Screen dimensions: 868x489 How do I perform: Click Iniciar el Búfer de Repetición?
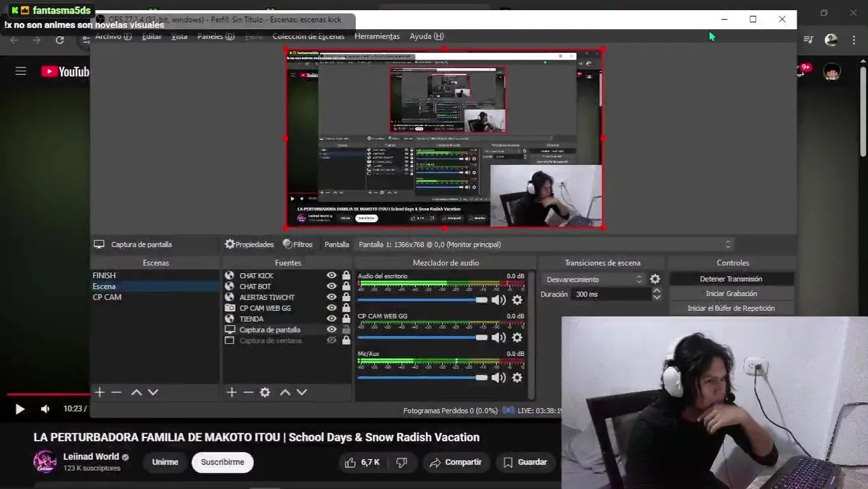(x=731, y=308)
